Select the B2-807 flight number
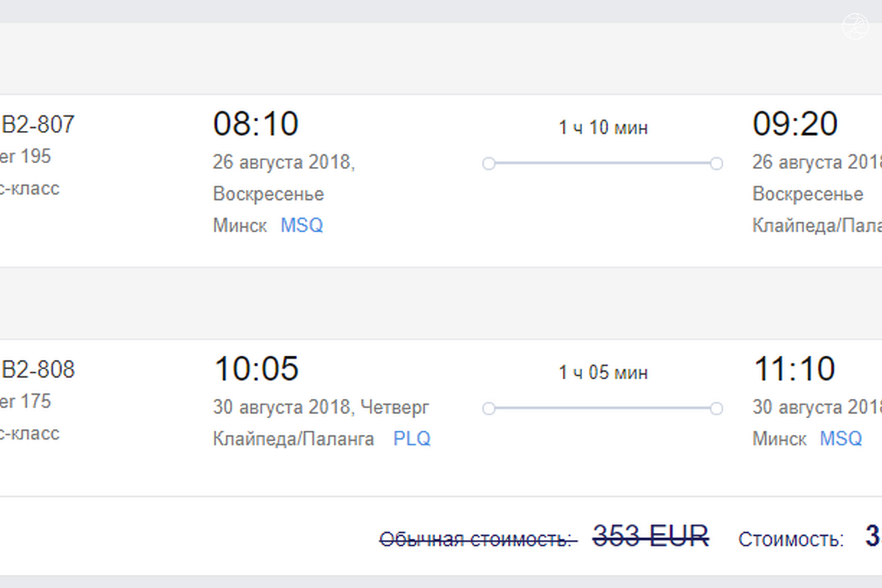Screen dimensions: 882x588 [39, 124]
